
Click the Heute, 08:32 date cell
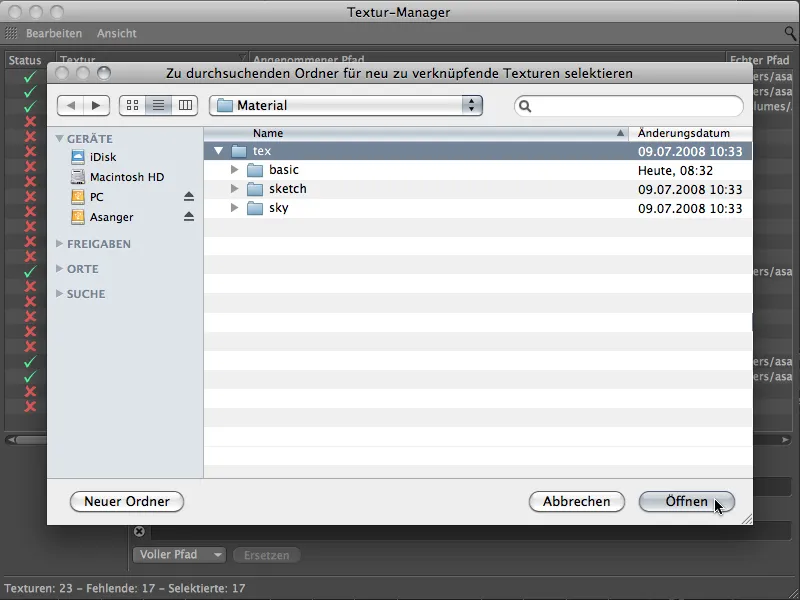coord(676,170)
